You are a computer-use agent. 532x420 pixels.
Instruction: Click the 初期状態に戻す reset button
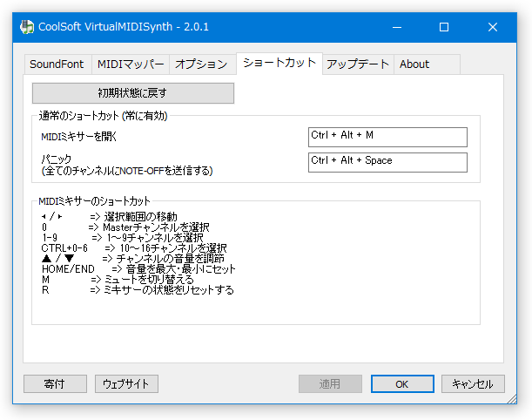tap(133, 93)
